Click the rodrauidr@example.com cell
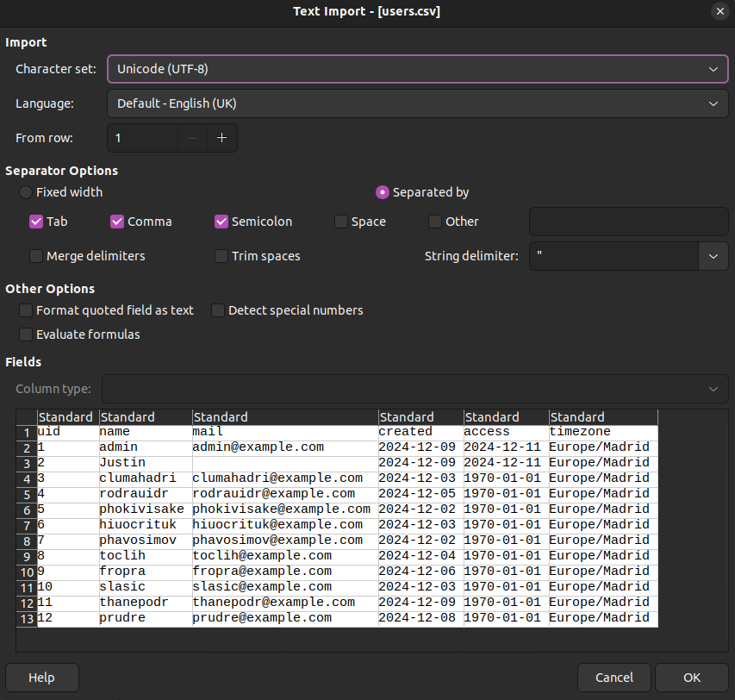Viewport: 735px width, 700px height. (x=285, y=494)
